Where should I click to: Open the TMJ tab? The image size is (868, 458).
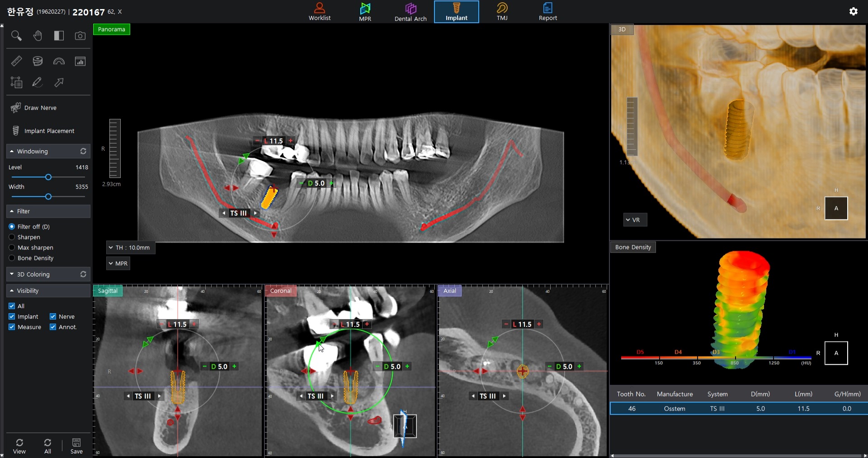pyautogui.click(x=502, y=12)
